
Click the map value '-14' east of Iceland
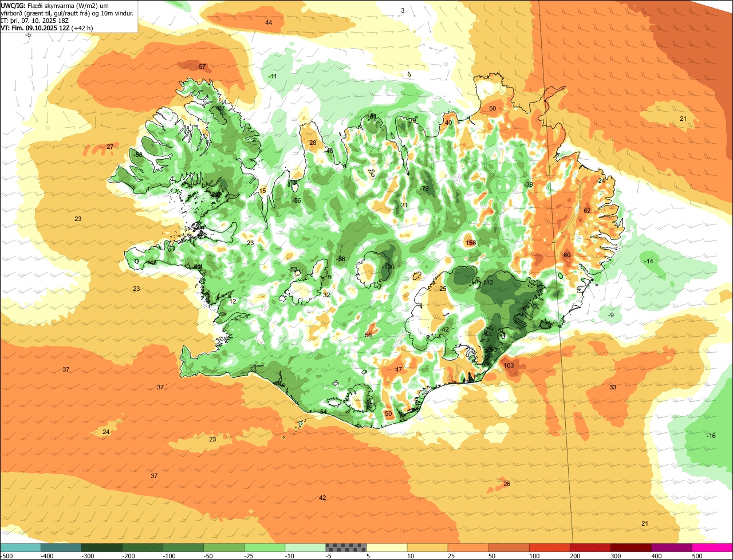click(x=648, y=261)
